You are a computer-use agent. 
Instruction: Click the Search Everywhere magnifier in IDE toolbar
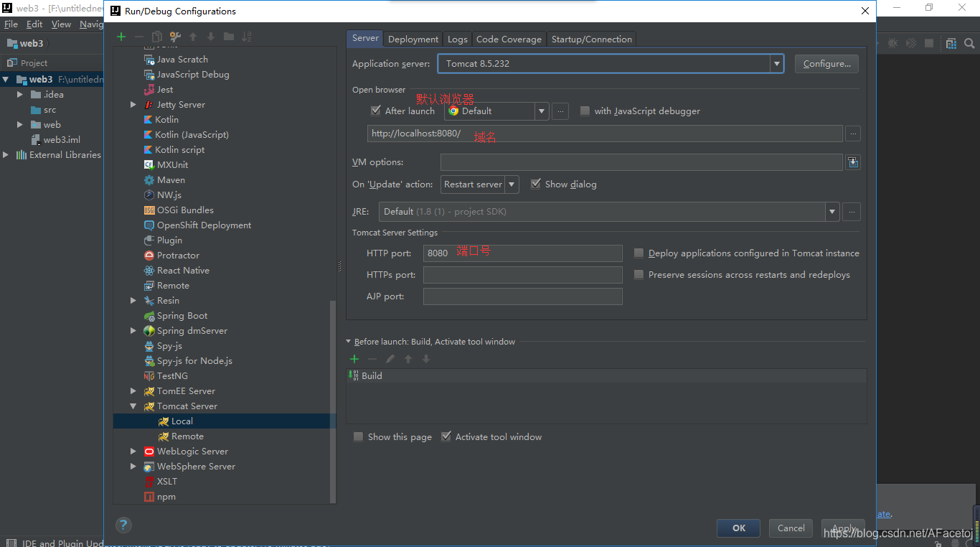(x=969, y=44)
